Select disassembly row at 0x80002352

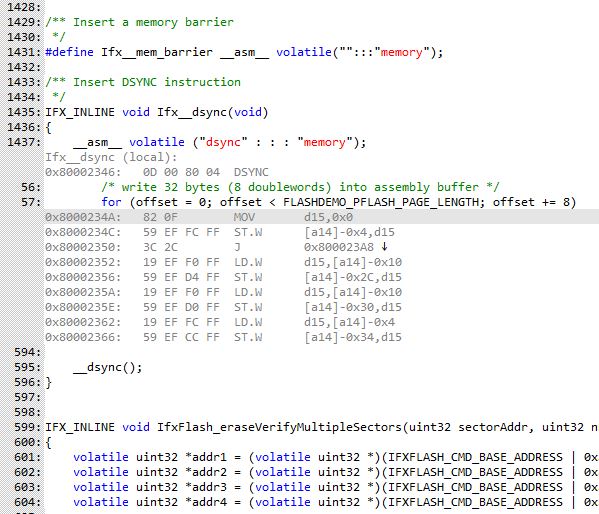coord(223,262)
